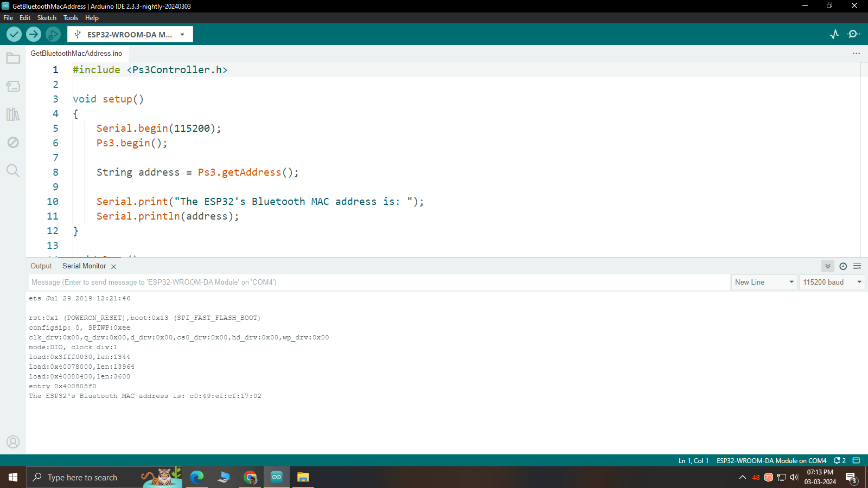Toggle timestamp display in Serial Monitor

coord(843,266)
